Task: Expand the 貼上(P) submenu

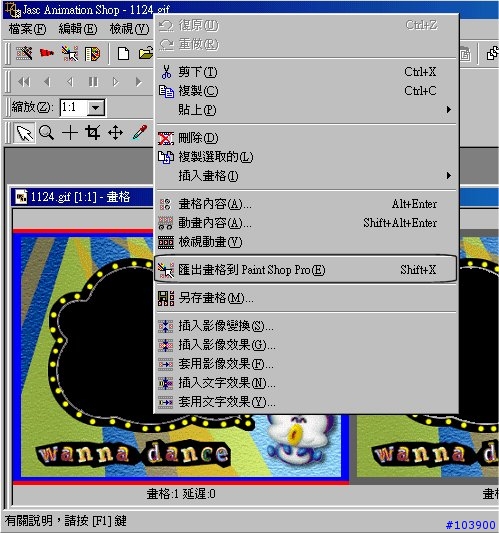Action: click(x=306, y=110)
